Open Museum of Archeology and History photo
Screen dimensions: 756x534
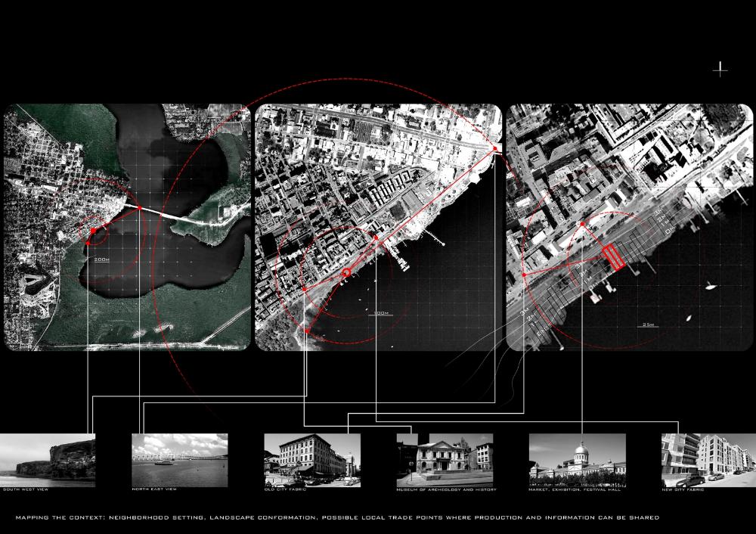click(445, 459)
